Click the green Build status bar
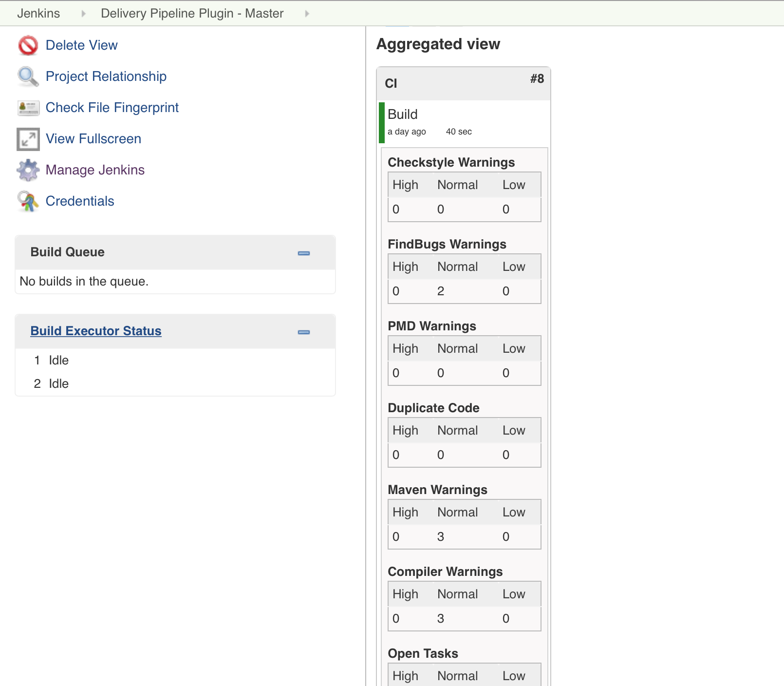784x686 pixels. click(x=382, y=123)
